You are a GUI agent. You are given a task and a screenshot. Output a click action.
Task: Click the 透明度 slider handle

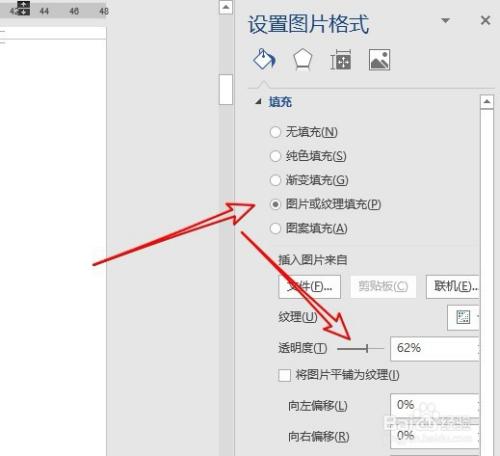click(367, 349)
